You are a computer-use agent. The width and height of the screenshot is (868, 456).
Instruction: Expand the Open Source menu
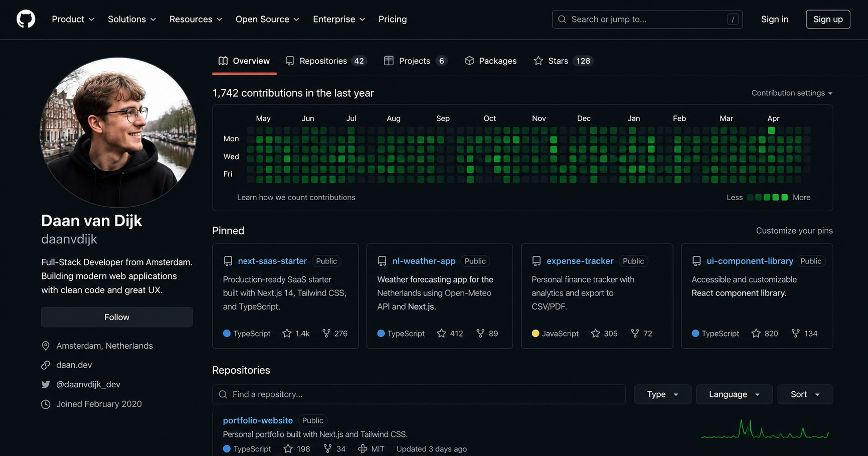(x=267, y=19)
